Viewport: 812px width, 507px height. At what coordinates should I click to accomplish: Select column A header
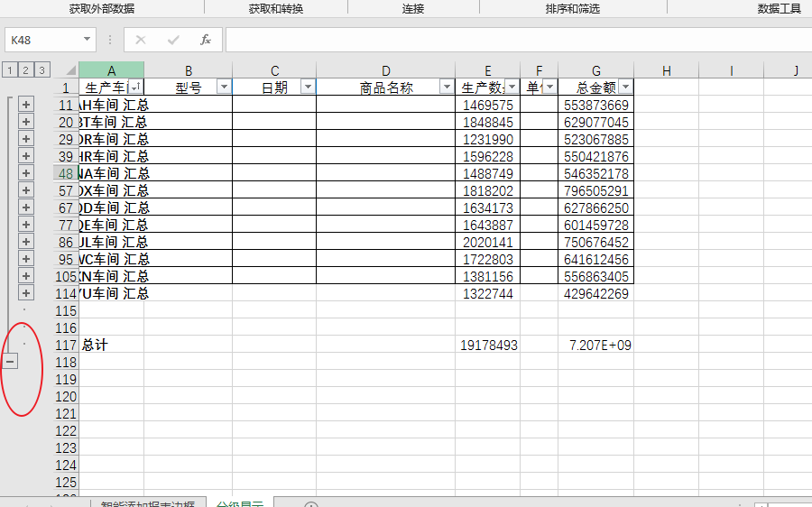[x=111, y=69]
